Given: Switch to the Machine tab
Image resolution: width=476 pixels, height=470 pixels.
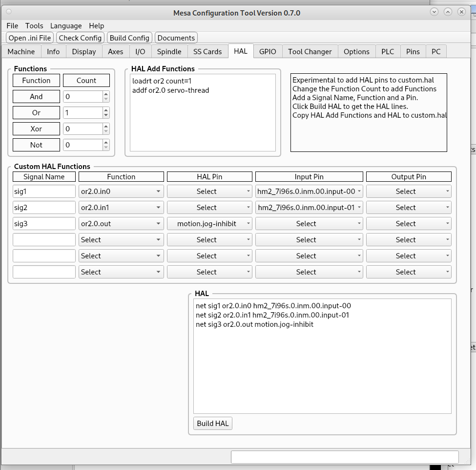Looking at the screenshot, I should point(21,52).
